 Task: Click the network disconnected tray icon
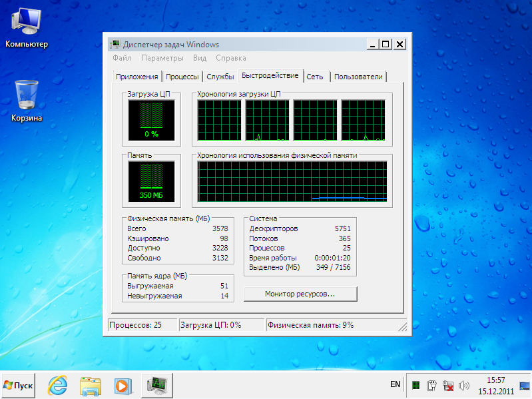448,386
